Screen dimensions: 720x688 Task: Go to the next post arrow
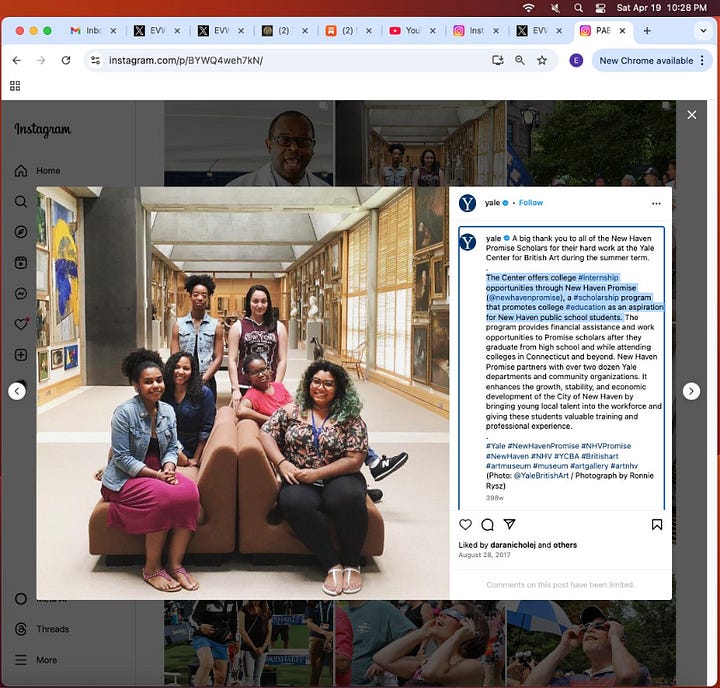[x=691, y=391]
